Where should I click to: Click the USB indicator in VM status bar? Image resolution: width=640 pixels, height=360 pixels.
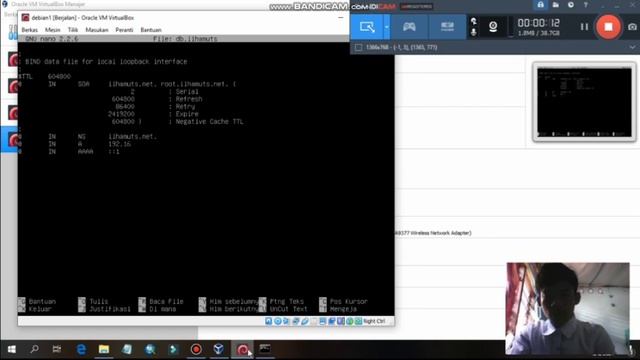tap(305, 321)
